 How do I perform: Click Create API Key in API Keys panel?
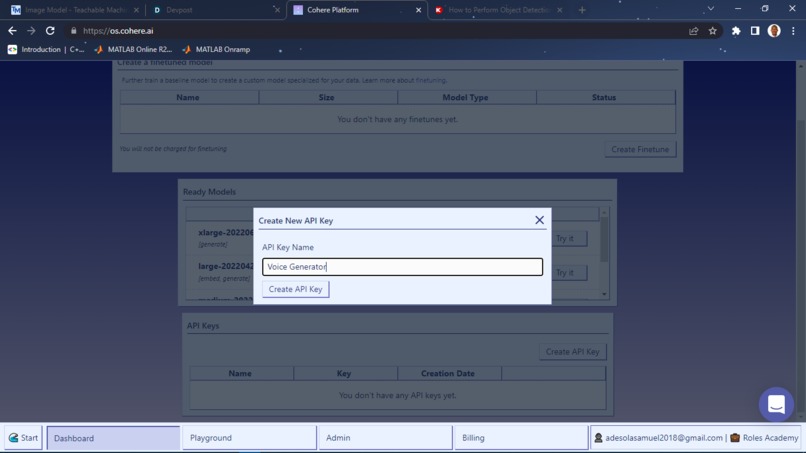tap(572, 352)
